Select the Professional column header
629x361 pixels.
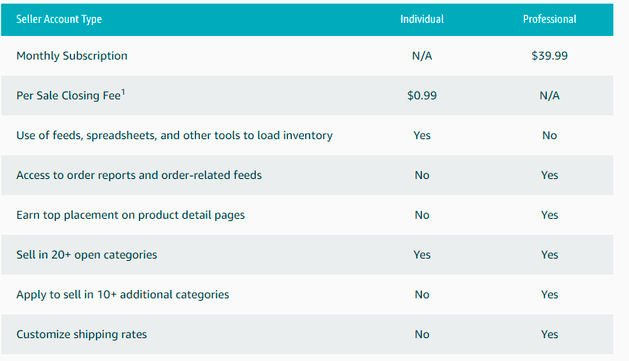pyautogui.click(x=550, y=19)
